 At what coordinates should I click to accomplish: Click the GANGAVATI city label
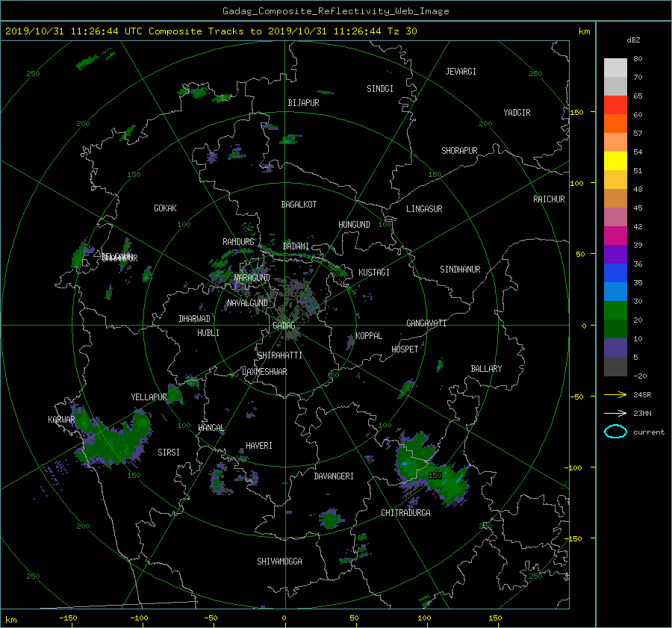tap(426, 323)
